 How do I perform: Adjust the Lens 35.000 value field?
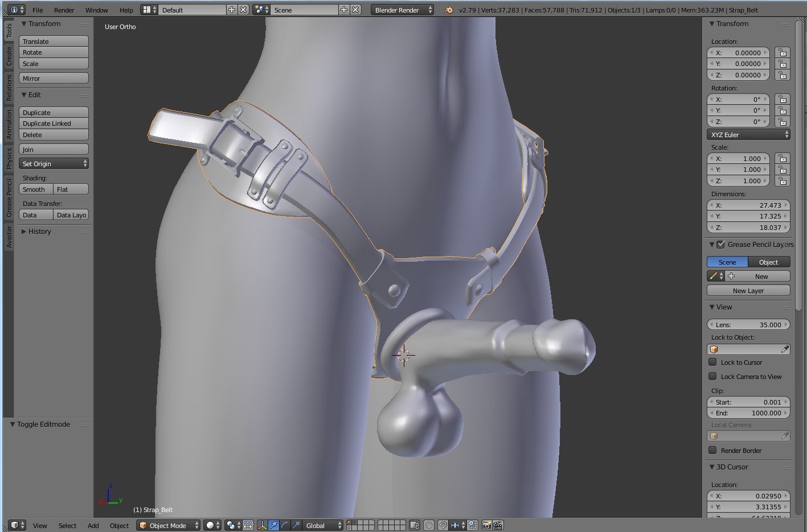(x=748, y=324)
